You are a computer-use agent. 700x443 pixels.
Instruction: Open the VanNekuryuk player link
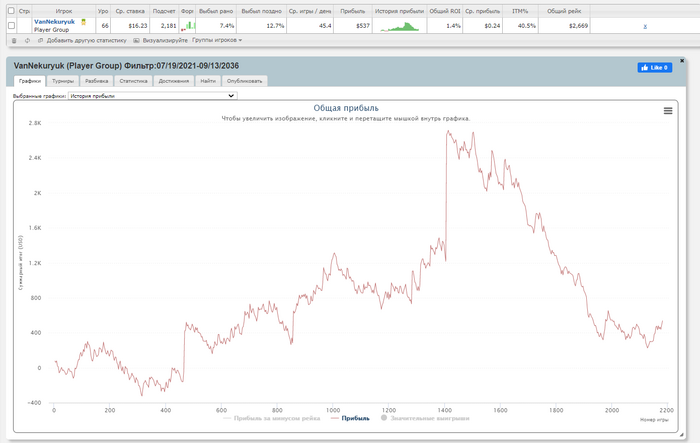click(54, 22)
